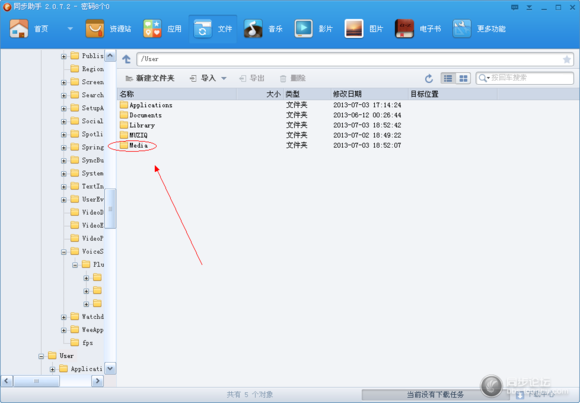Open the 影片 video icon
The width and height of the screenshot is (580, 403).
coord(303,28)
